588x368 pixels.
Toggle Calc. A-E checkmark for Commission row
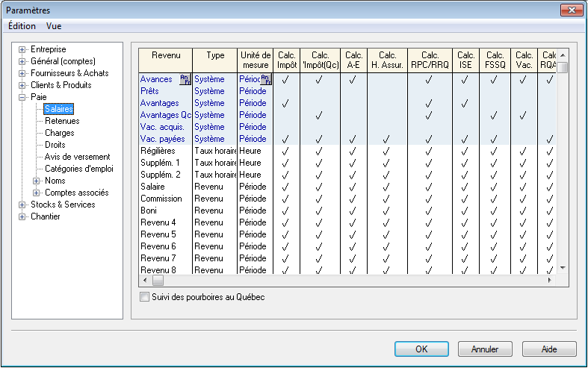(x=353, y=199)
